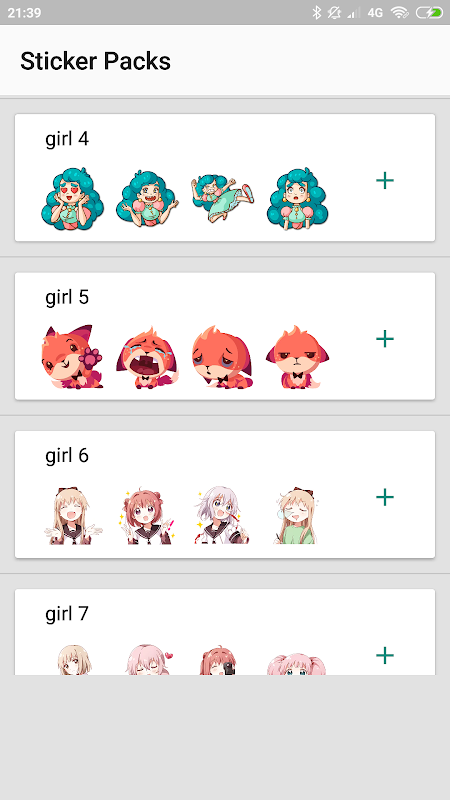This screenshot has width=450, height=800.
Task: Open the girl 5 pack title
Action: click(x=67, y=297)
